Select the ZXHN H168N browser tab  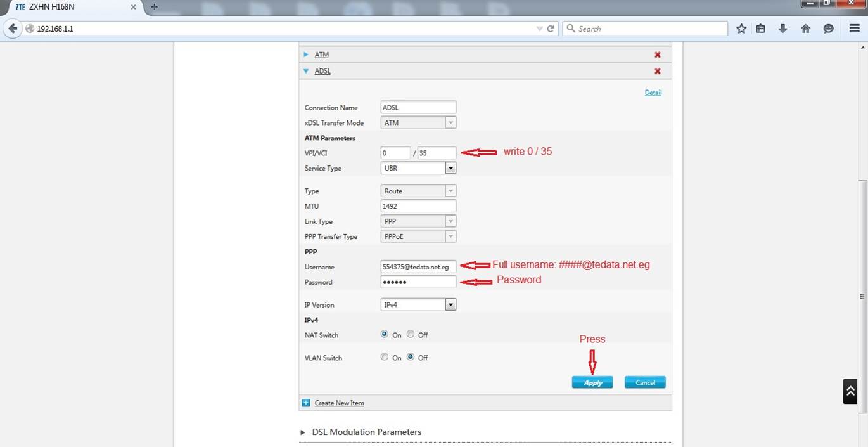point(75,7)
